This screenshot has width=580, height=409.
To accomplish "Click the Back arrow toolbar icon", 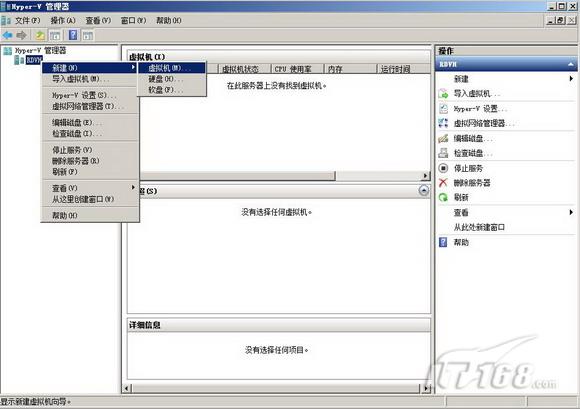I will (7, 36).
